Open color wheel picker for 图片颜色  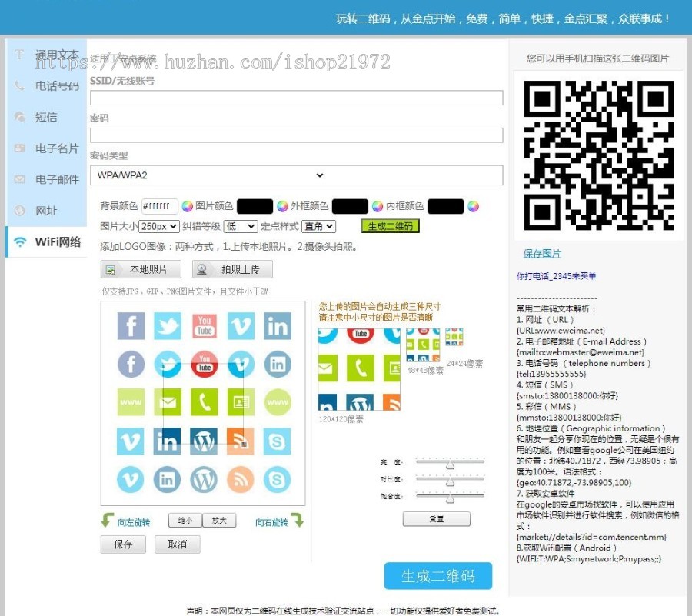282,206
